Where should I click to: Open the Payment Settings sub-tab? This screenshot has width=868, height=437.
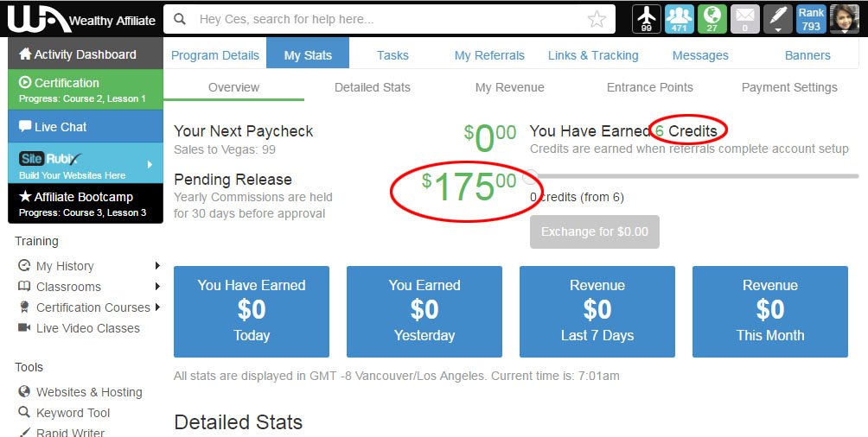789,87
